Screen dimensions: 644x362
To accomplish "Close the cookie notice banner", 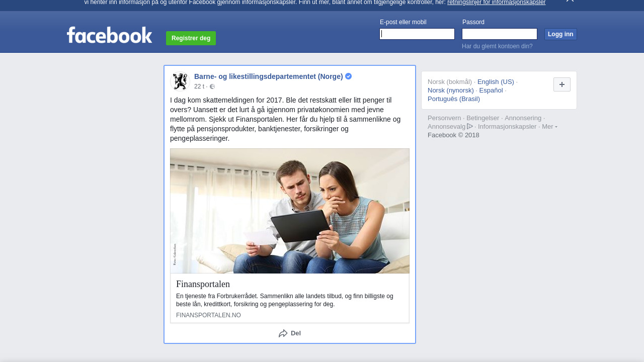I will (570, 1).
